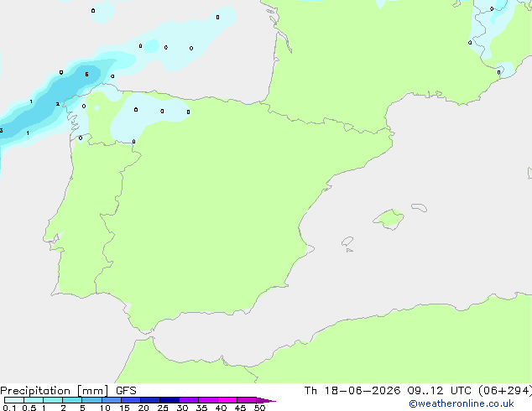
Task: Click the '0.1' legend scale label
Action: [x=9, y=408]
